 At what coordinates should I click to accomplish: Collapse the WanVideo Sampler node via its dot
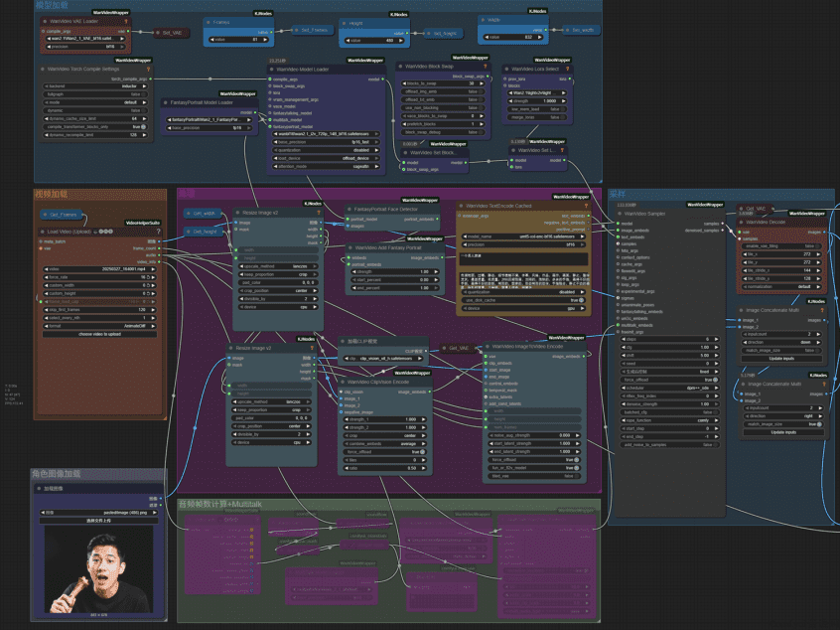coord(620,214)
